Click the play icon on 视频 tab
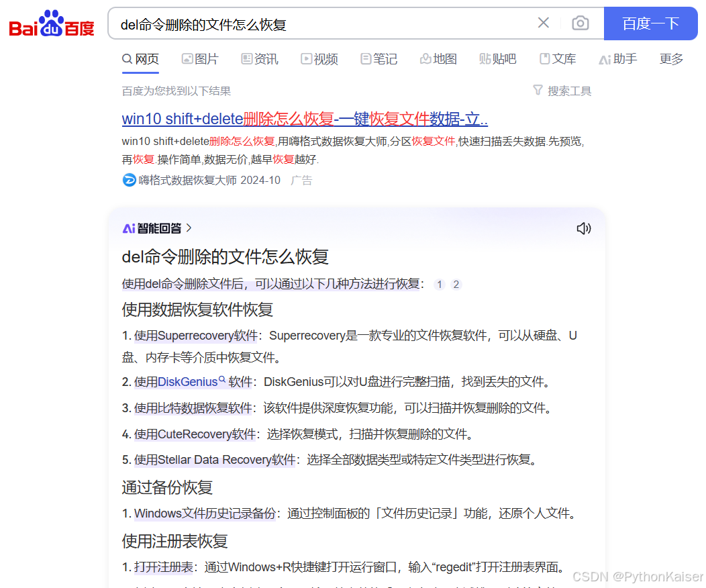The image size is (706, 588). tap(306, 58)
